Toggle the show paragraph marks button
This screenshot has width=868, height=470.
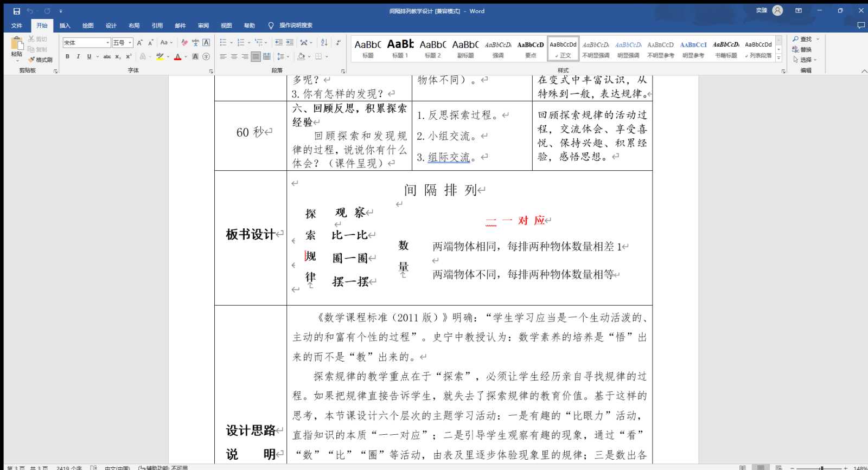tap(338, 42)
